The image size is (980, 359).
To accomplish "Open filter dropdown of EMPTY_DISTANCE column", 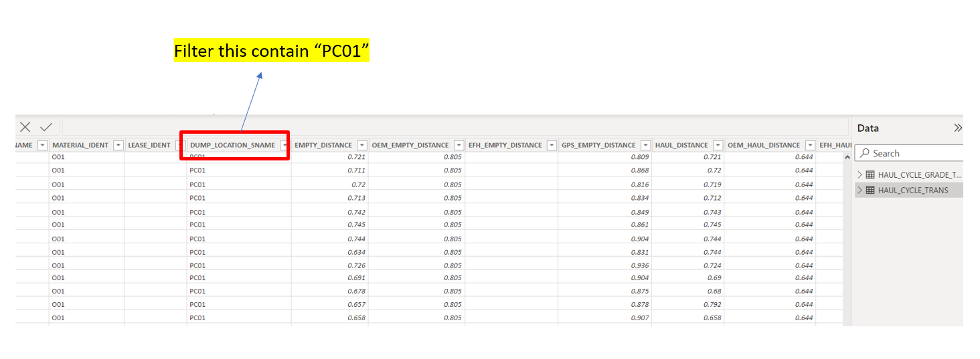I will [361, 145].
